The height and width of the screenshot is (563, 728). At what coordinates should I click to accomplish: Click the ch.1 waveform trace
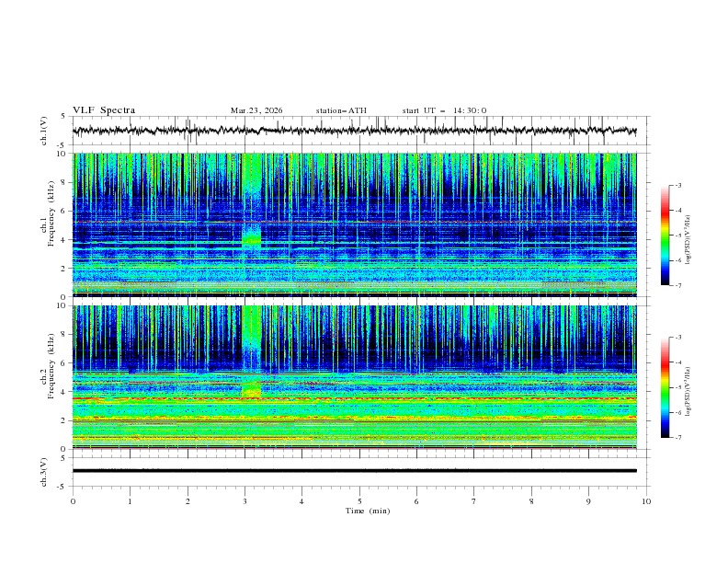coord(354,131)
